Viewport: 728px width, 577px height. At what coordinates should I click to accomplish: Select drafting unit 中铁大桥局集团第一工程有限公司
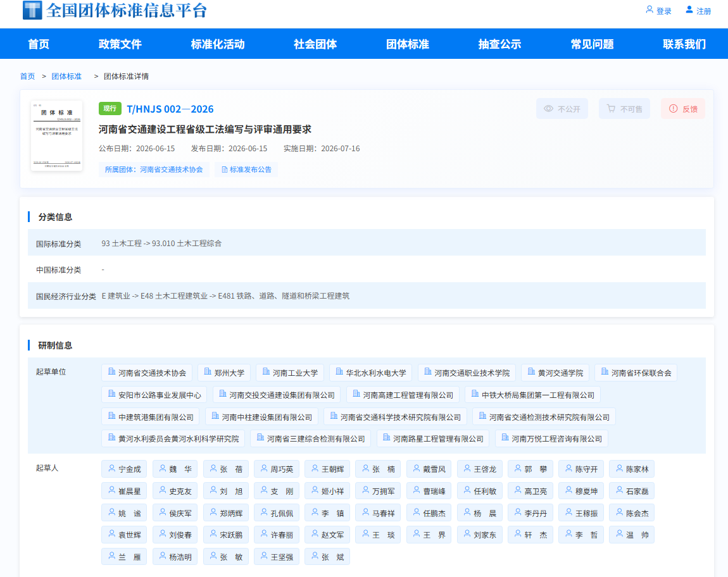coord(533,395)
